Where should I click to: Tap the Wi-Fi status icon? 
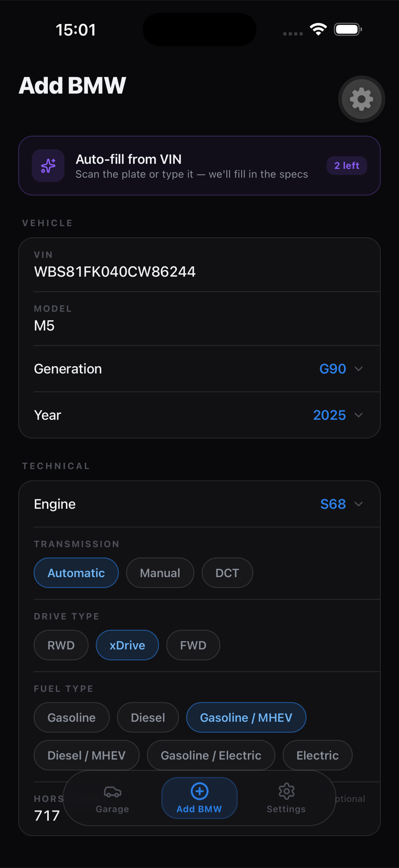coord(318,29)
